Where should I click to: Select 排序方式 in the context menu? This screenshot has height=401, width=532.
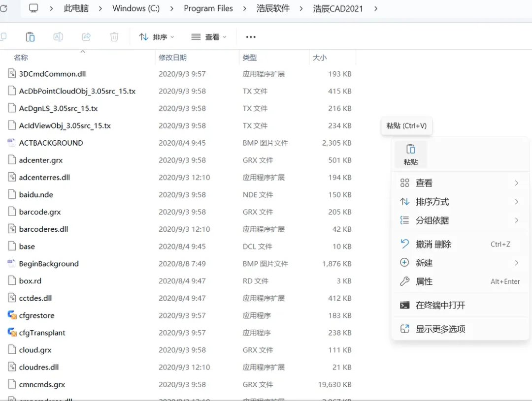[460, 202]
